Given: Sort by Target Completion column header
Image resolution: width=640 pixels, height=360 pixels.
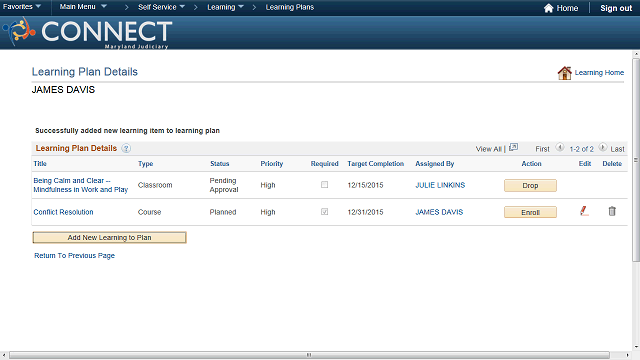Looking at the screenshot, I should pyautogui.click(x=376, y=164).
